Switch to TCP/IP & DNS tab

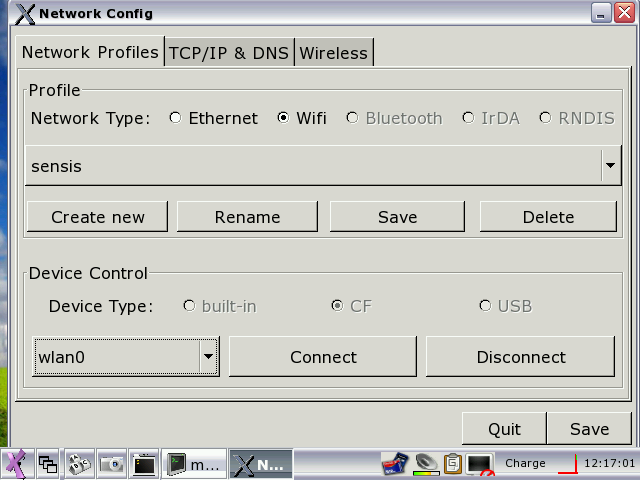[x=229, y=53]
